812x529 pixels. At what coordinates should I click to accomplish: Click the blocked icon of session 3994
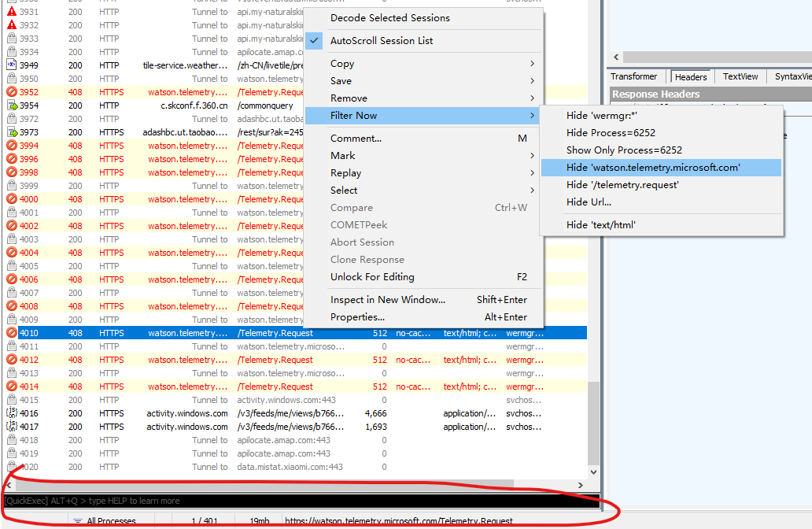point(11,146)
